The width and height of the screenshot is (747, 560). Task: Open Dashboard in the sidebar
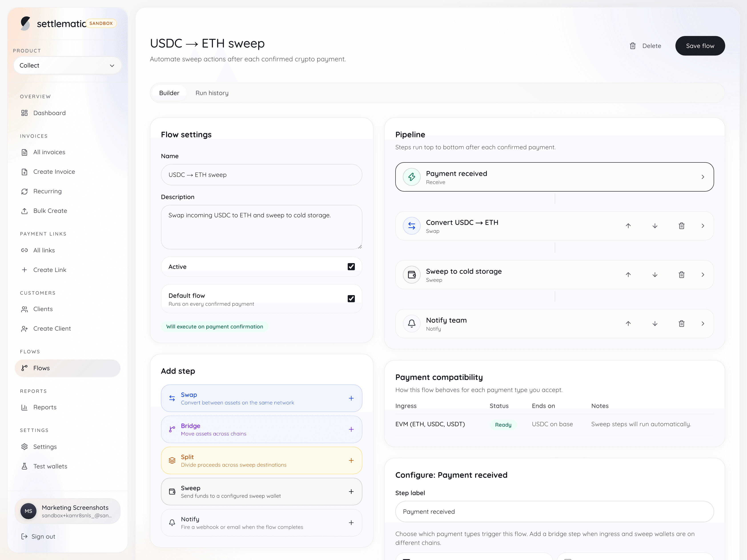pos(67,113)
